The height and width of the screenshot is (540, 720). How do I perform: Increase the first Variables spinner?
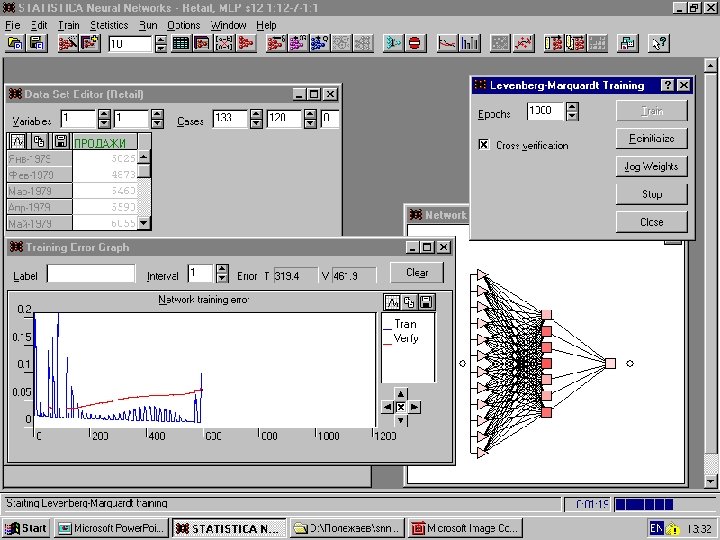click(104, 114)
